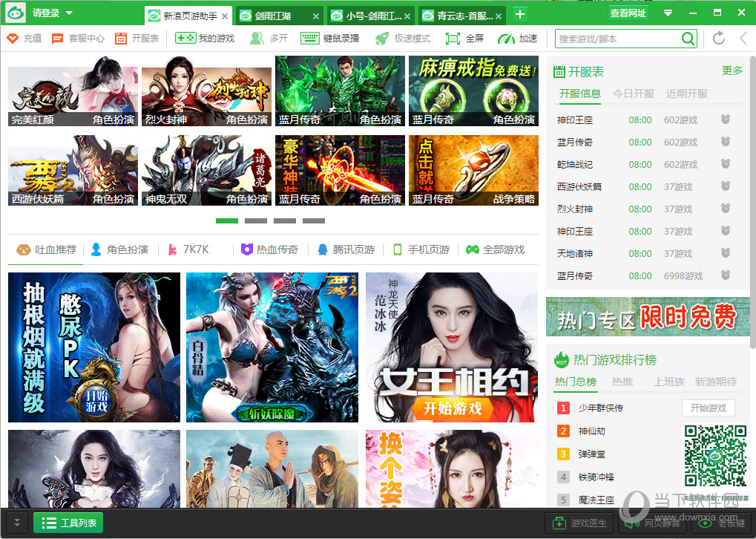756x539 pixels.
Task: Select the second carousel pagination dot
Action: [256, 220]
